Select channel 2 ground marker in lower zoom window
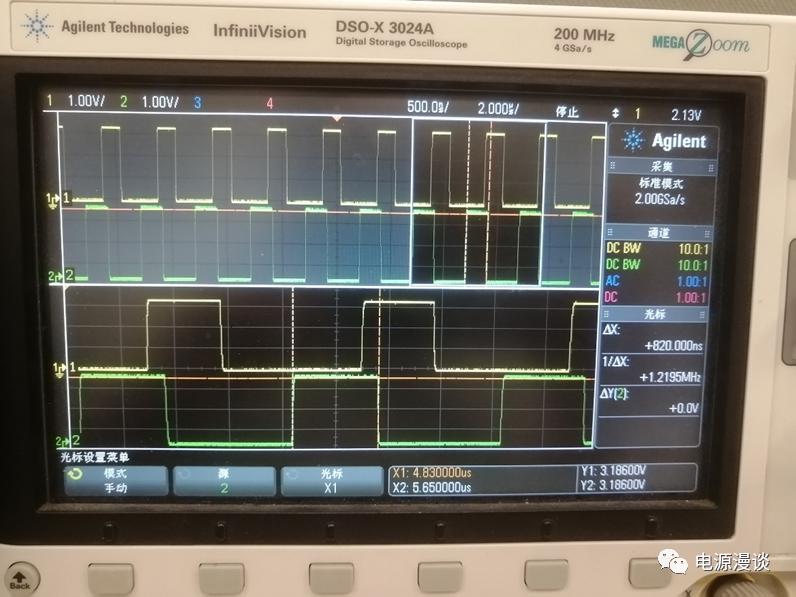This screenshot has height=597, width=796. pyautogui.click(x=60, y=441)
